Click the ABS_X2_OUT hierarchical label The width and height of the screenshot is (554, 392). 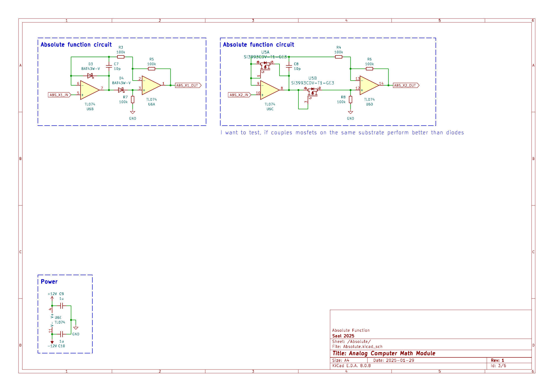(x=406, y=85)
